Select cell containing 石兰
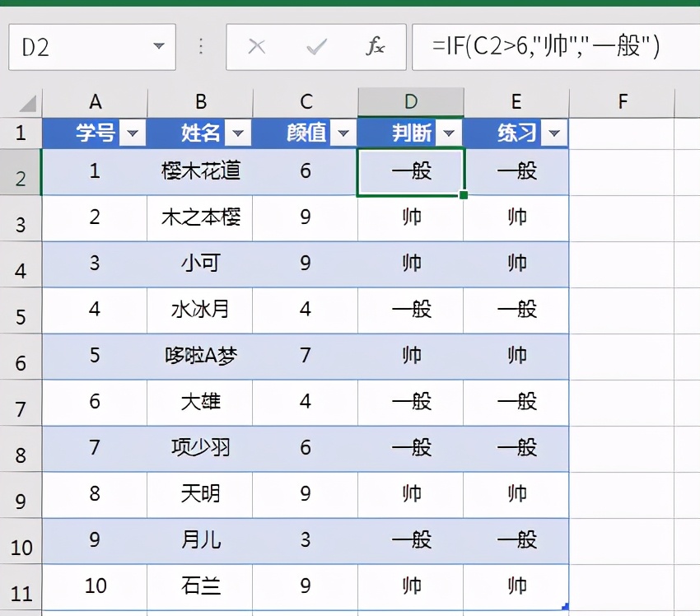700x616 pixels. tap(200, 587)
